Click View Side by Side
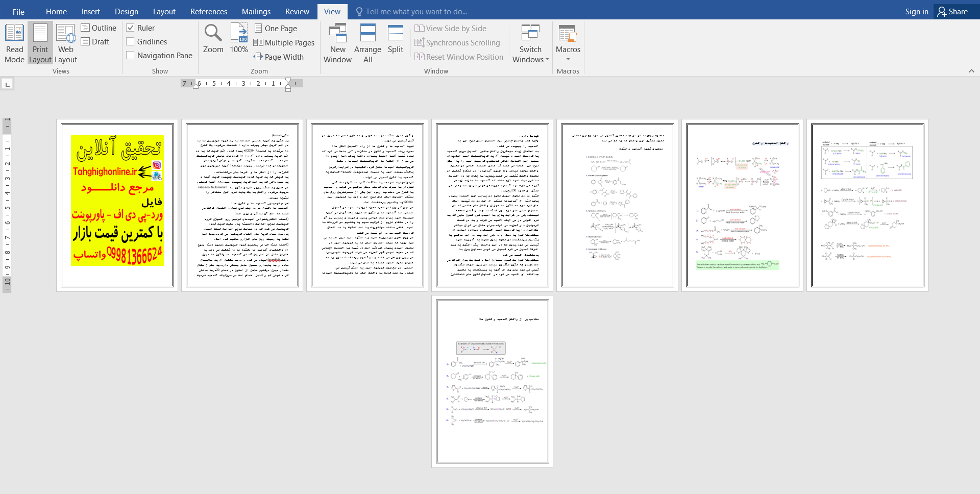 450,29
